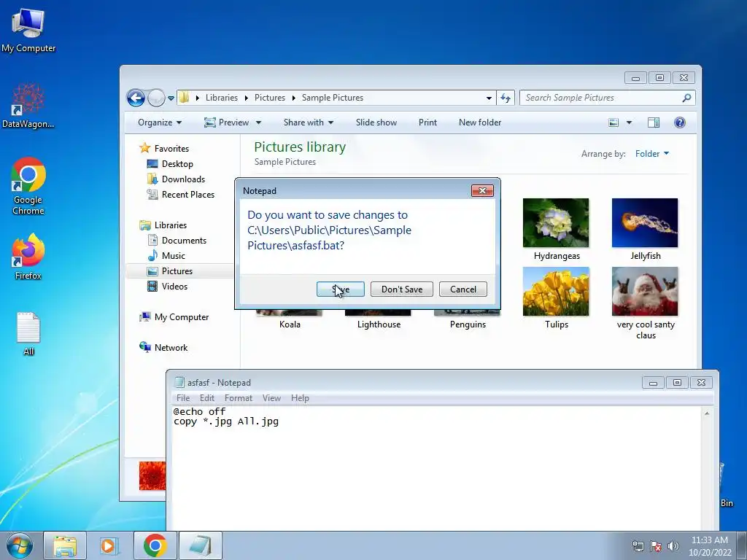Select the very cool santy claus image
747x560 pixels.
(645, 292)
